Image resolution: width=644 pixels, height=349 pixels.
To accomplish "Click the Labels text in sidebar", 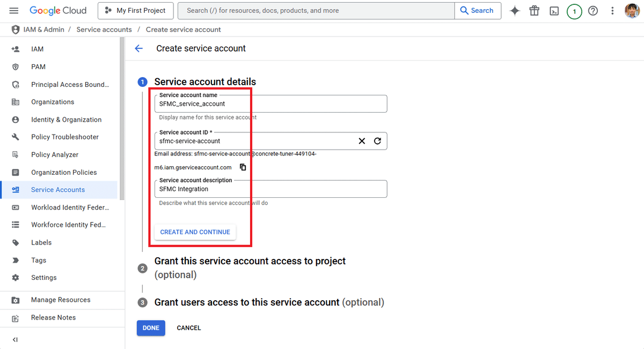I will pos(41,242).
